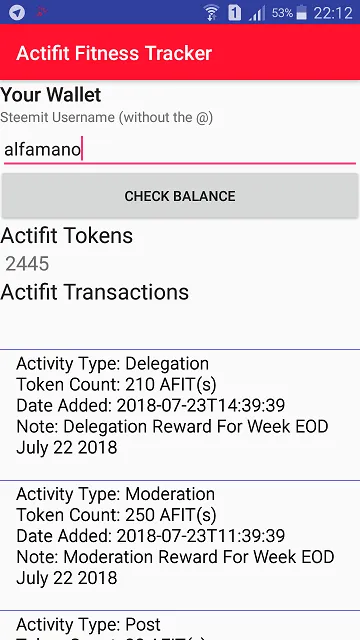Tap the cellular signal strength bars
This screenshot has height=640, width=360.
tap(257, 13)
